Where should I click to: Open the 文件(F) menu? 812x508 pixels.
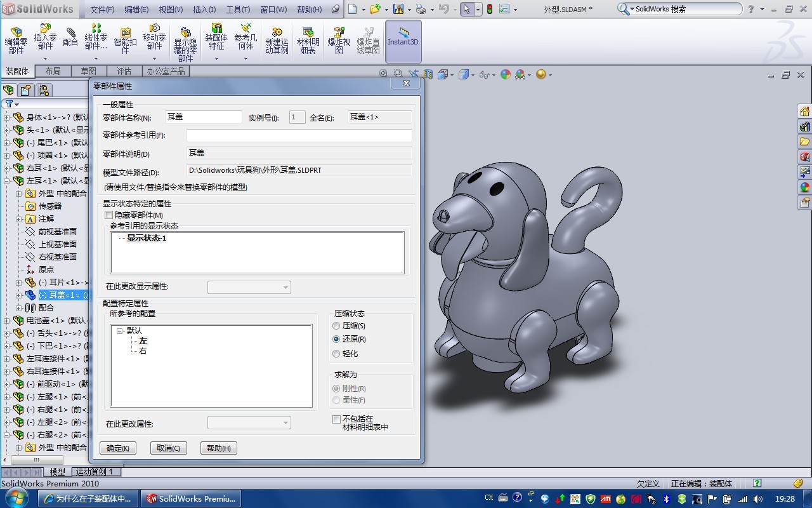102,10
